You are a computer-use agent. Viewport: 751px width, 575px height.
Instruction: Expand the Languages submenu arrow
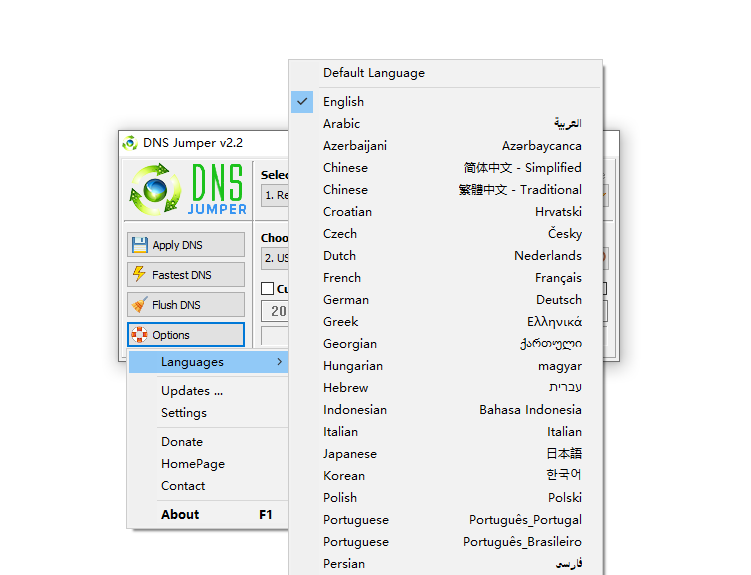(x=280, y=362)
